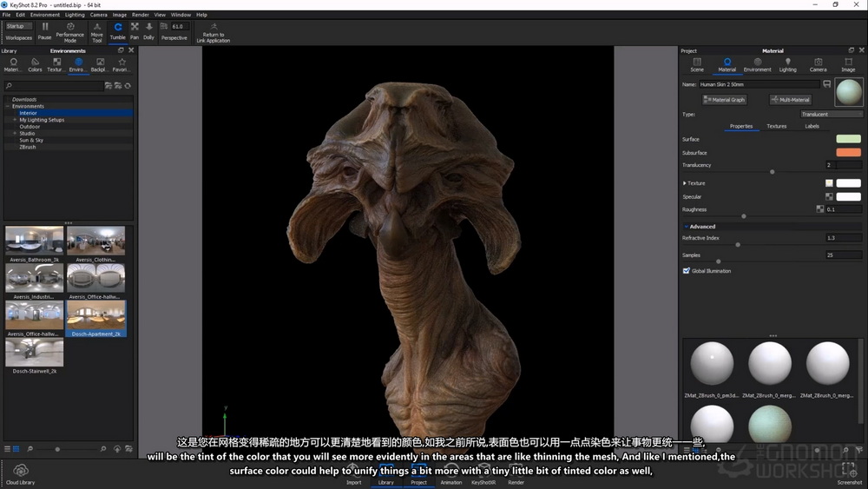This screenshot has width=868, height=489.
Task: Pause the real-time render
Action: (45, 31)
